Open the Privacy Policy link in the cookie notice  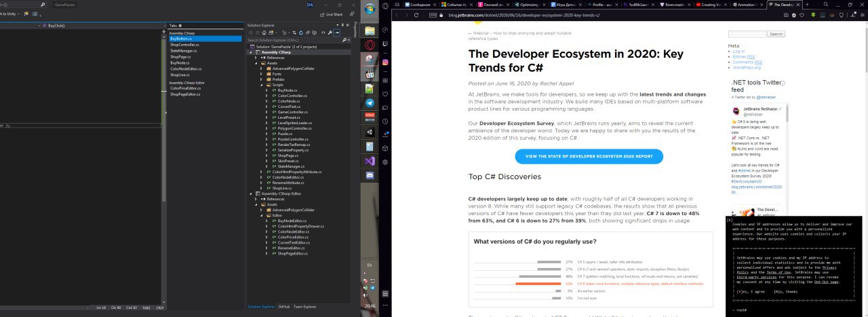click(x=829, y=267)
